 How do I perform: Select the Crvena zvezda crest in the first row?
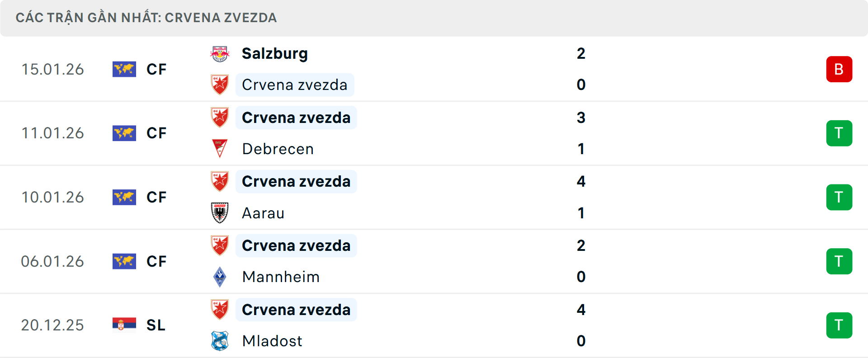(220, 85)
